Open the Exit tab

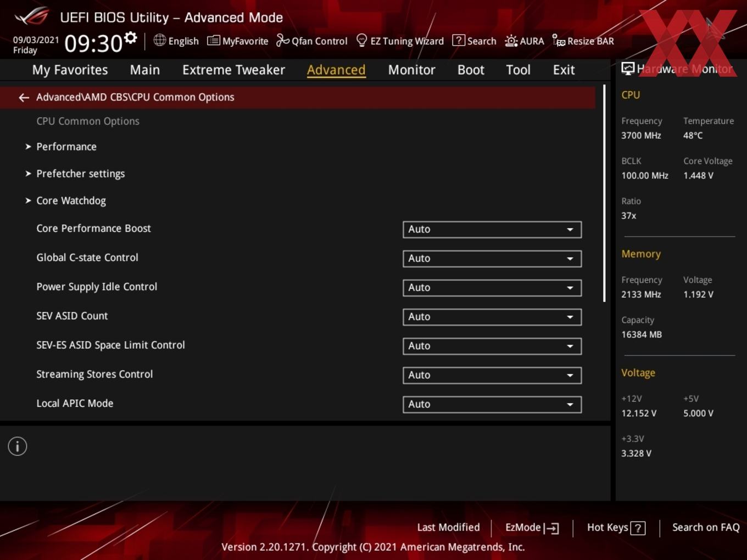[564, 70]
